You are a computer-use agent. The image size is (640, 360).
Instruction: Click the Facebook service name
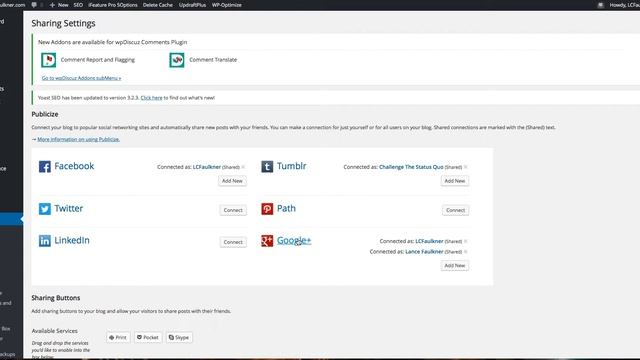pyautogui.click(x=74, y=166)
